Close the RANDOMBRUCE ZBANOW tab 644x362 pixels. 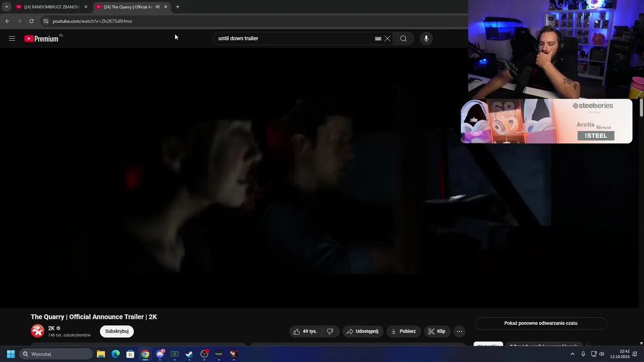point(86,7)
